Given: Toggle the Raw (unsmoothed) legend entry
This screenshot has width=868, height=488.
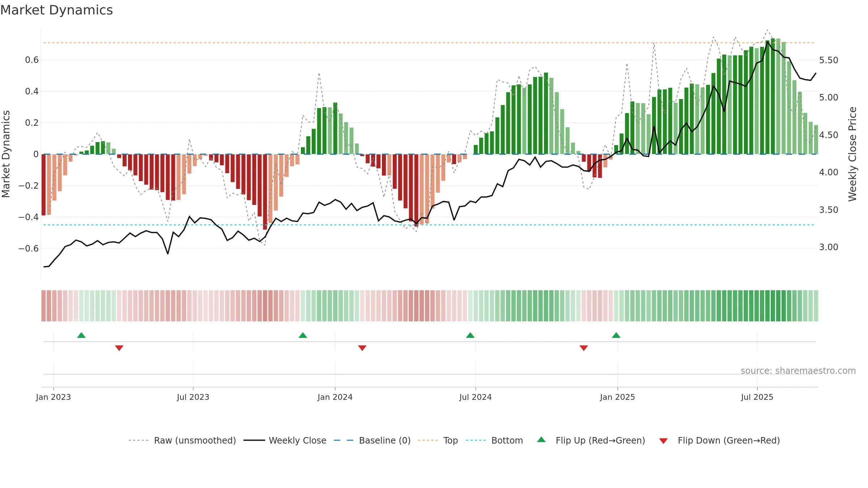Looking at the screenshot, I should 182,440.
